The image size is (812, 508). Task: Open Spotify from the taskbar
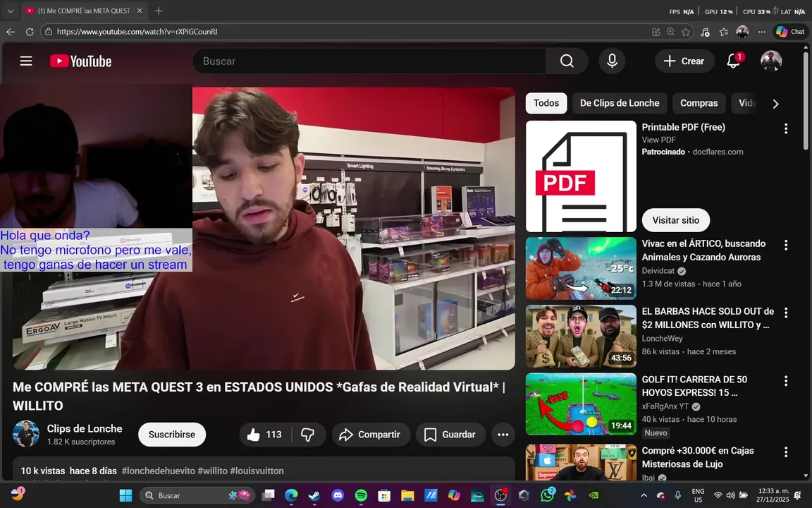tap(361, 495)
